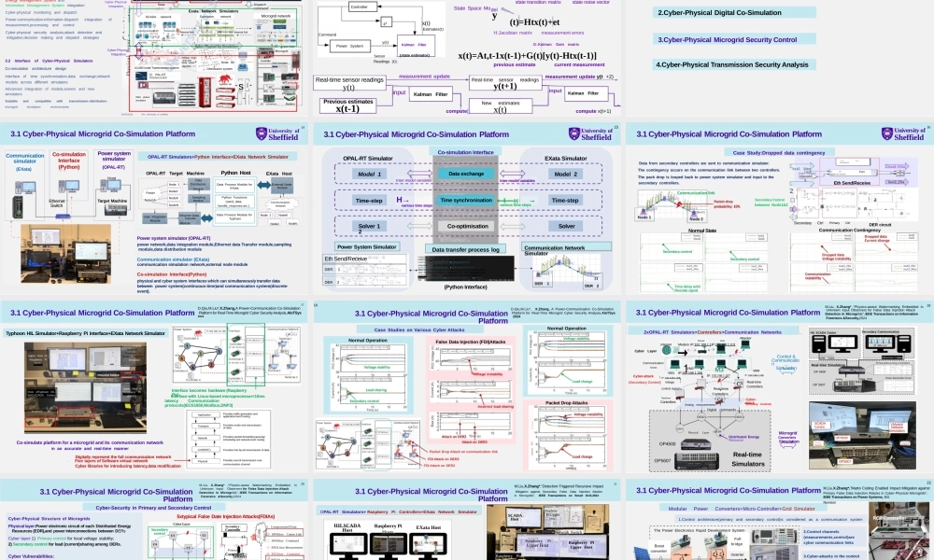Screen dimensions: 934x560
Task: Click the text '4.Cyber-Physical Transmission Security Analysis'
Action: (x=732, y=65)
